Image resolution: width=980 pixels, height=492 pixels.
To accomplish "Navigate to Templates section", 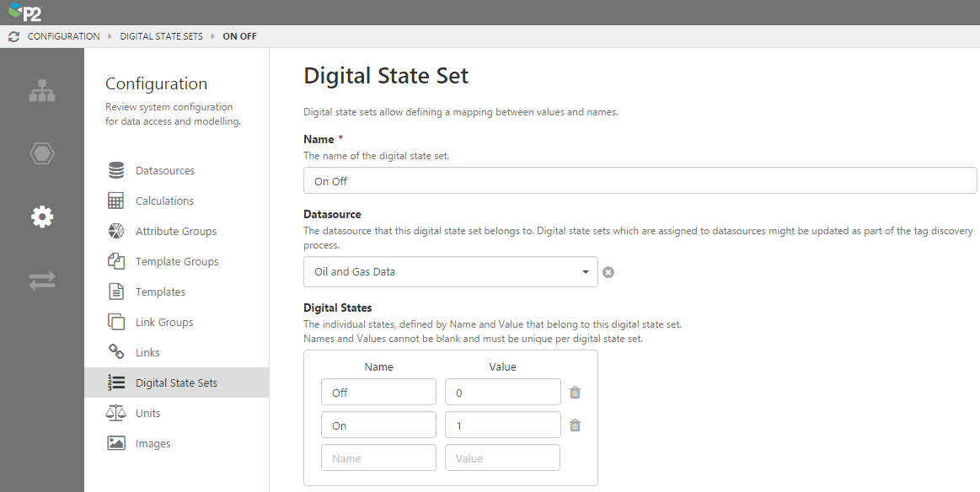I will [160, 292].
